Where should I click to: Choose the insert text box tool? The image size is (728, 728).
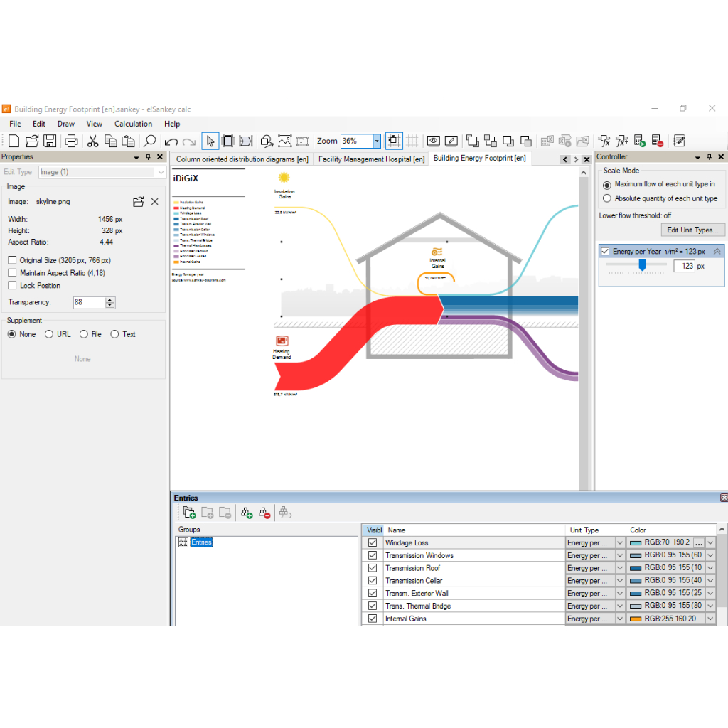(302, 141)
